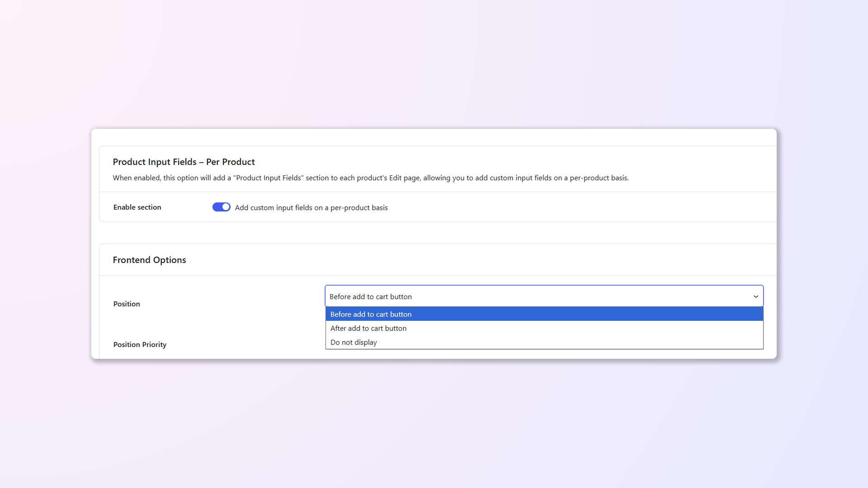Click the white knob of the enable switch
The height and width of the screenshot is (488, 868).
(226, 207)
